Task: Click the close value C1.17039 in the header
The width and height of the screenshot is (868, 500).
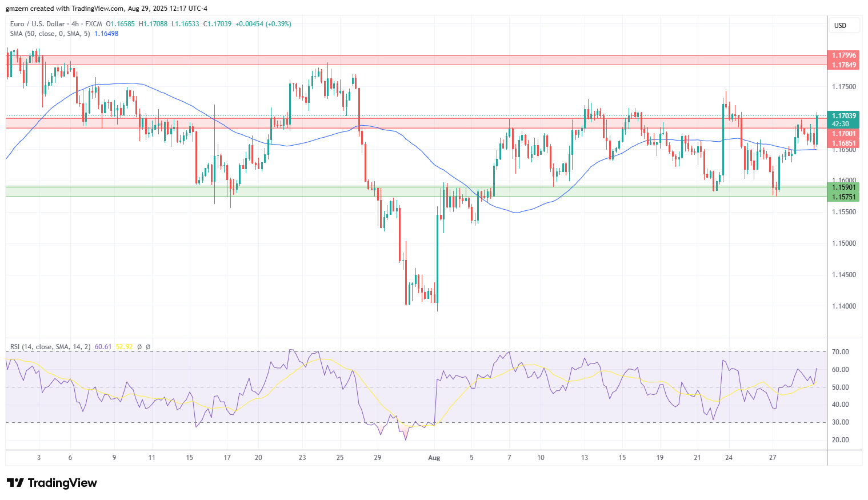Action: (x=218, y=24)
